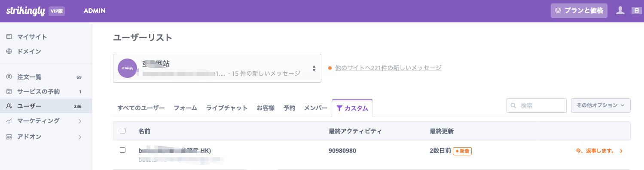Click the strikingly logo in header
Viewport: 644px width, 170px height.
pyautogui.click(x=26, y=11)
